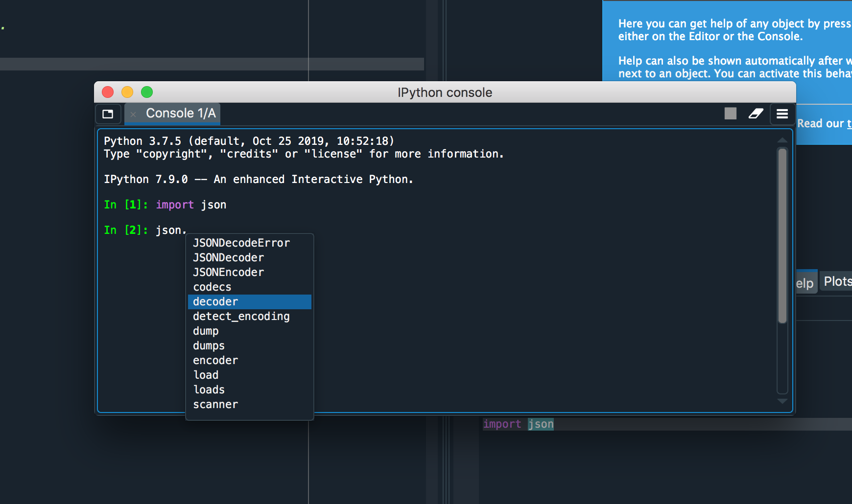The width and height of the screenshot is (852, 504).
Task: Choose 'detect_encoding' from the list
Action: pos(241,316)
